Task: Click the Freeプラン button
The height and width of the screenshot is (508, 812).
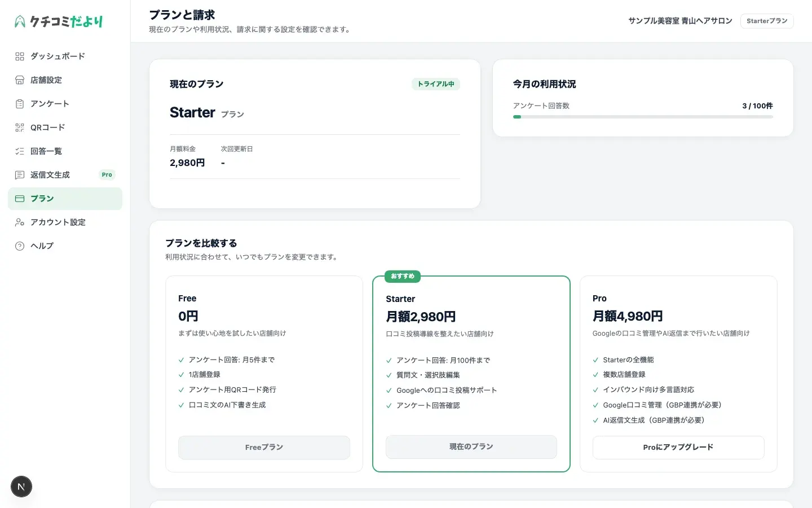Action: [264, 447]
